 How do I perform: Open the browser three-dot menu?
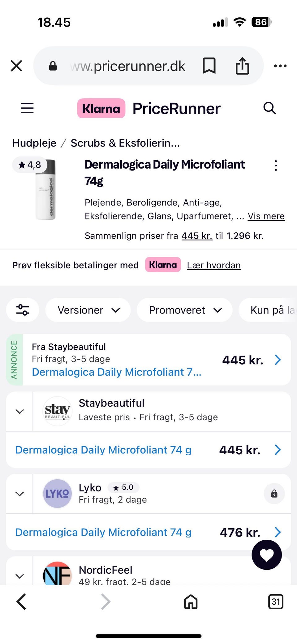280,66
